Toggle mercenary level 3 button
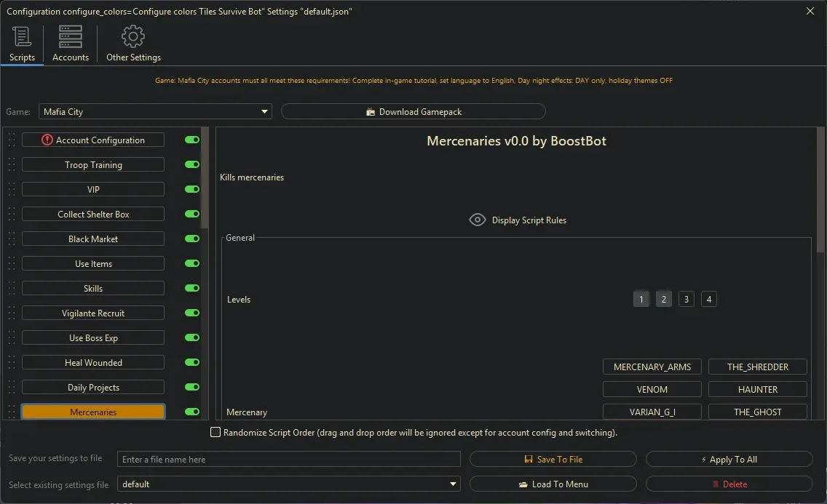The width and height of the screenshot is (827, 504). click(686, 299)
